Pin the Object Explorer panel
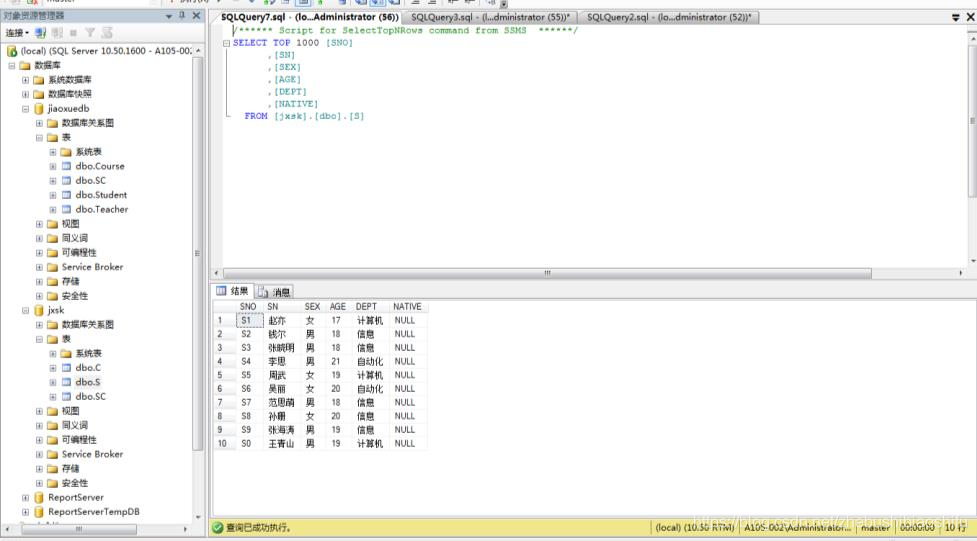The width and height of the screenshot is (977, 541). (x=181, y=16)
